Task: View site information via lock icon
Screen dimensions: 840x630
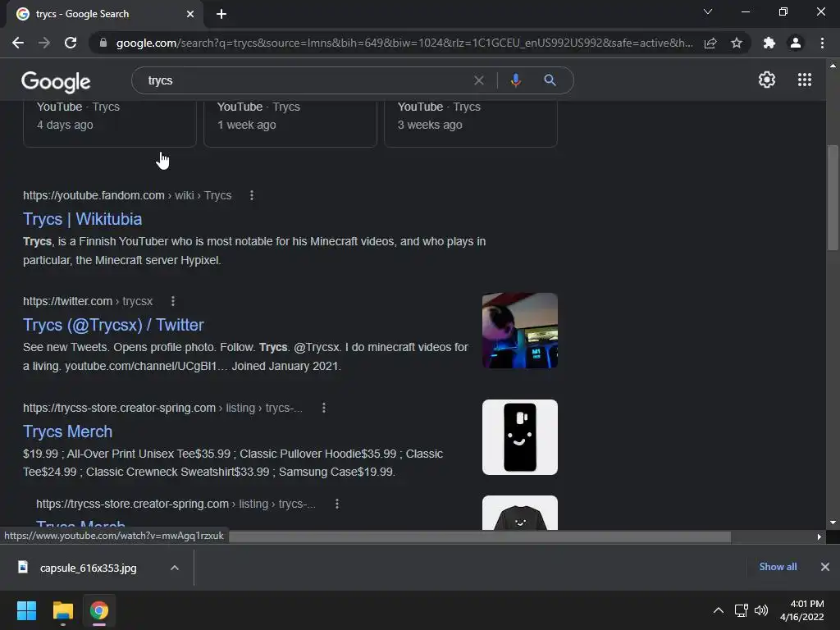Action: click(x=103, y=43)
